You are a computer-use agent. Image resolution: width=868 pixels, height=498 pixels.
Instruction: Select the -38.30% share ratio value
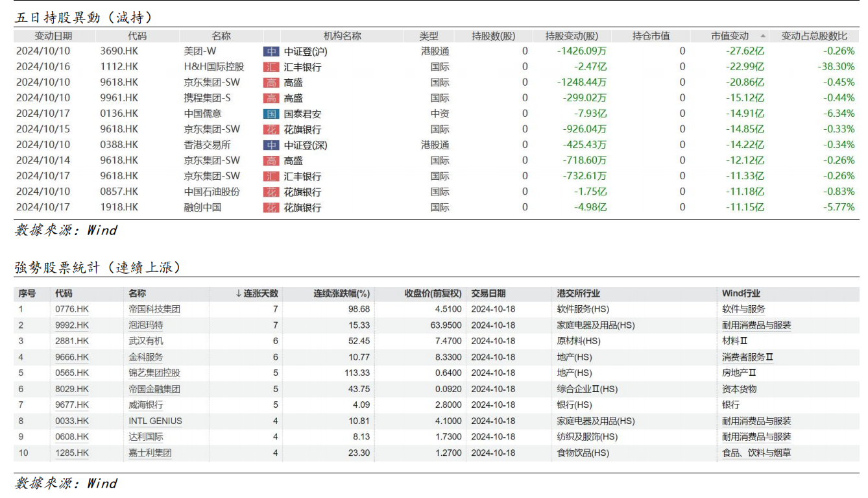tap(836, 67)
